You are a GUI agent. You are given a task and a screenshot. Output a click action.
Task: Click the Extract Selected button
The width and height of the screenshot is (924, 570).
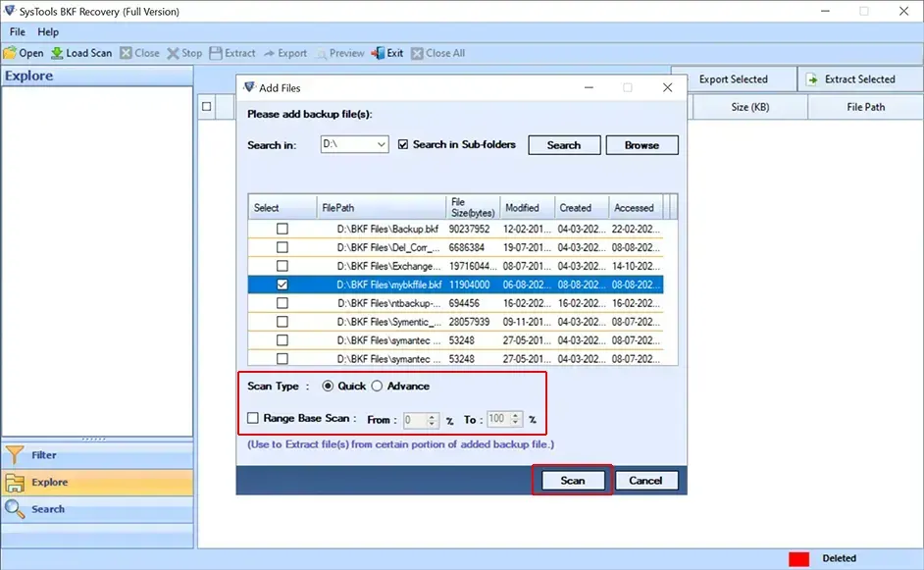click(x=860, y=79)
